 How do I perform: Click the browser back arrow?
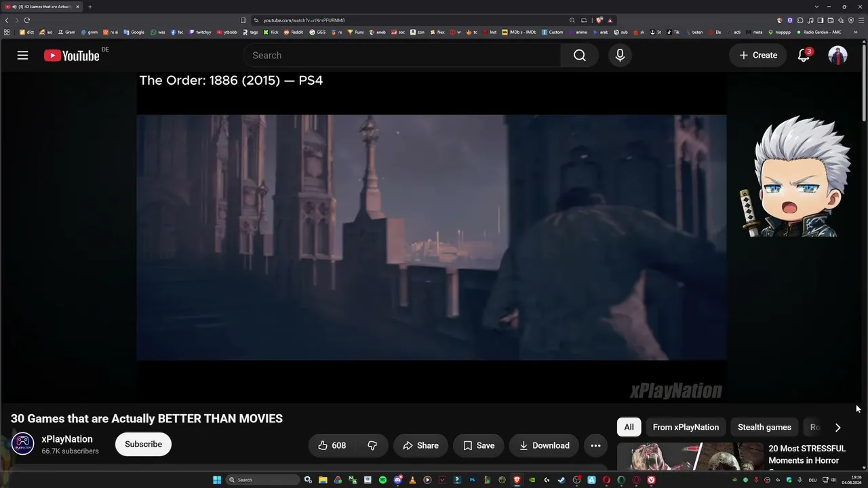pyautogui.click(x=7, y=20)
